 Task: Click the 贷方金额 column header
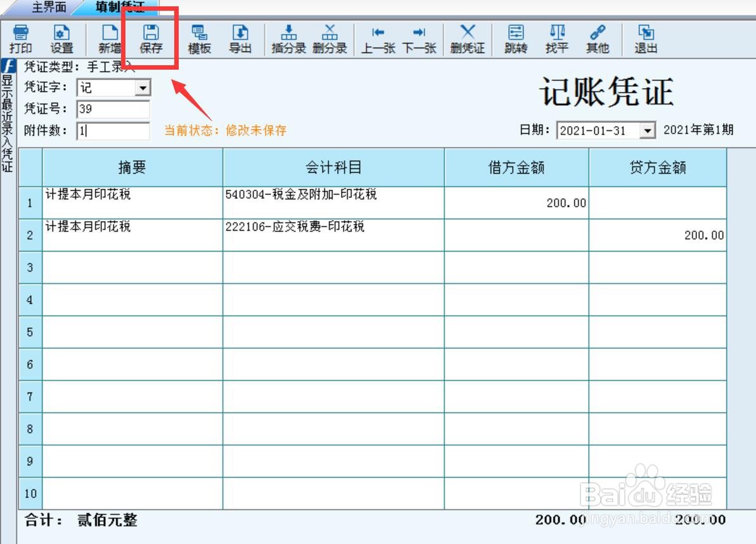click(x=658, y=168)
